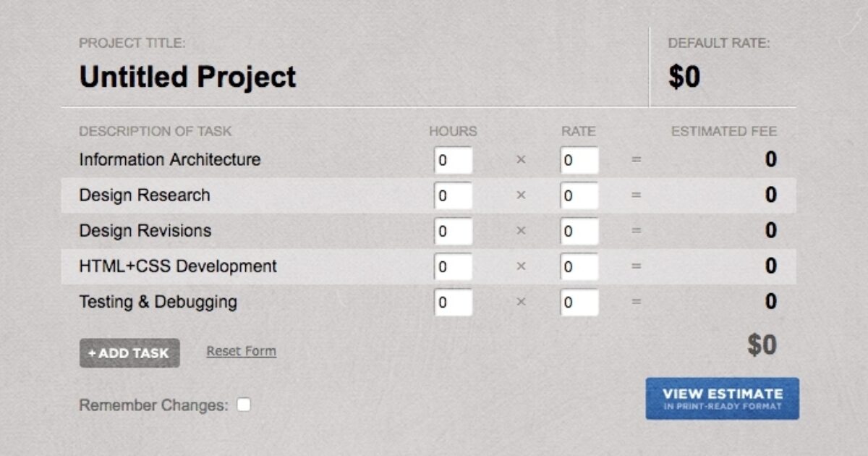868x456 pixels.
Task: Click the Design Research rate field
Action: tap(579, 195)
